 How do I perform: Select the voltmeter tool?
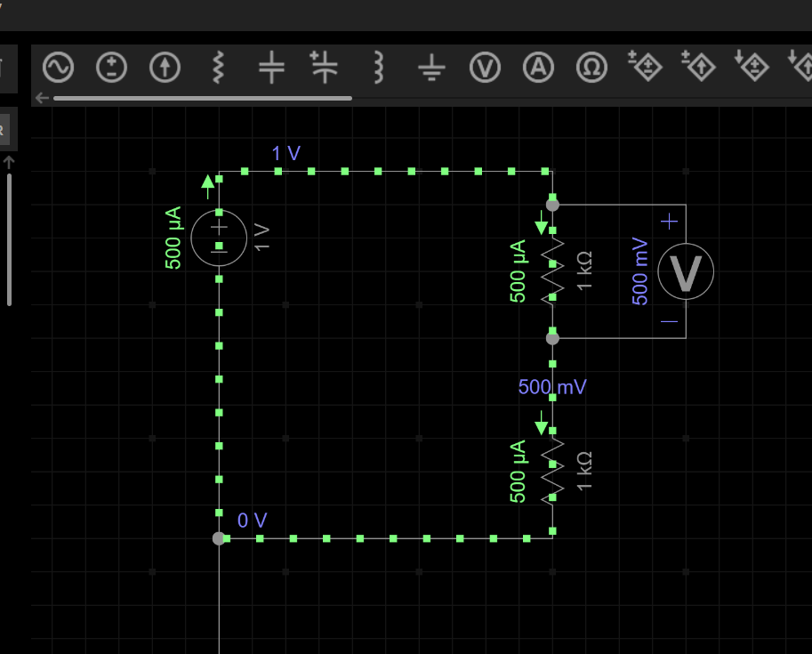(485, 68)
